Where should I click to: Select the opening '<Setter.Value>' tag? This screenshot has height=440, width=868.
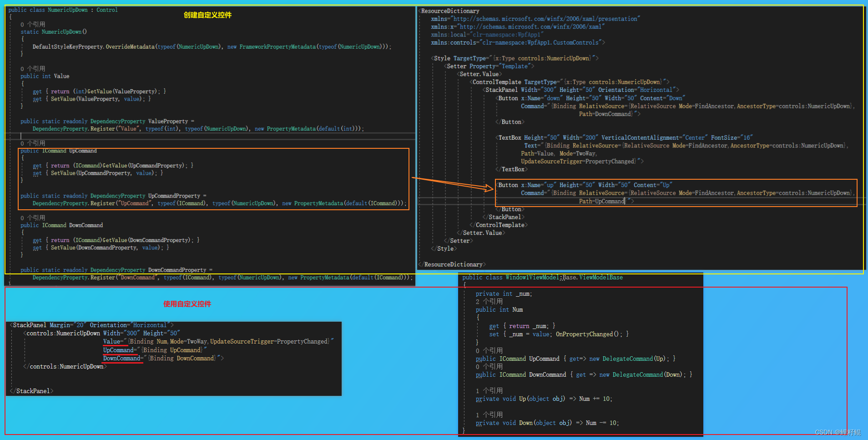tap(479, 74)
